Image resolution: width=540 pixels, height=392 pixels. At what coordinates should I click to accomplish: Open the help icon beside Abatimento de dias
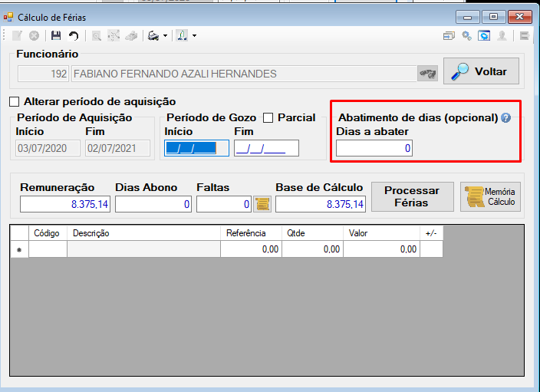[505, 118]
